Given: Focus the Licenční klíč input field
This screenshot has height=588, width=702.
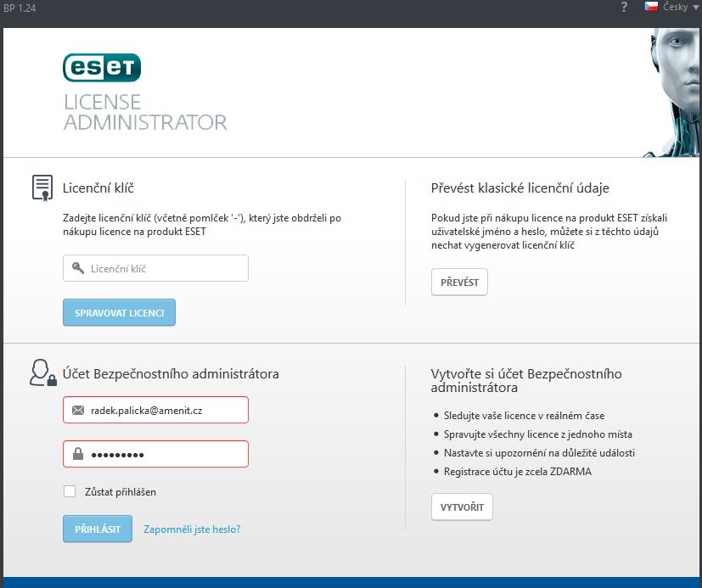Looking at the screenshot, I should pos(155,268).
